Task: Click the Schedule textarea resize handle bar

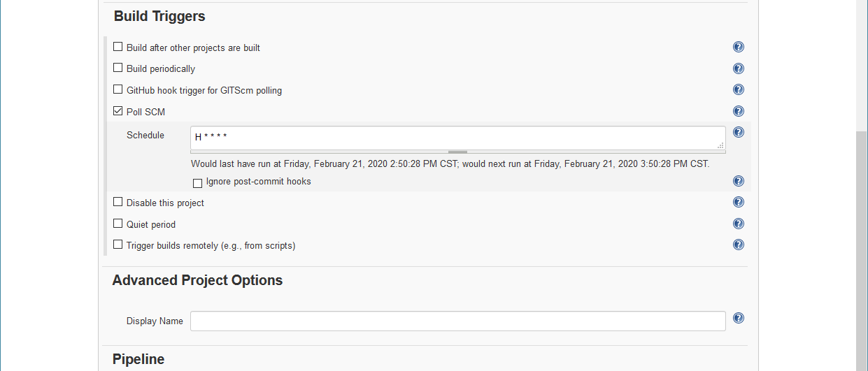Action: [x=457, y=152]
